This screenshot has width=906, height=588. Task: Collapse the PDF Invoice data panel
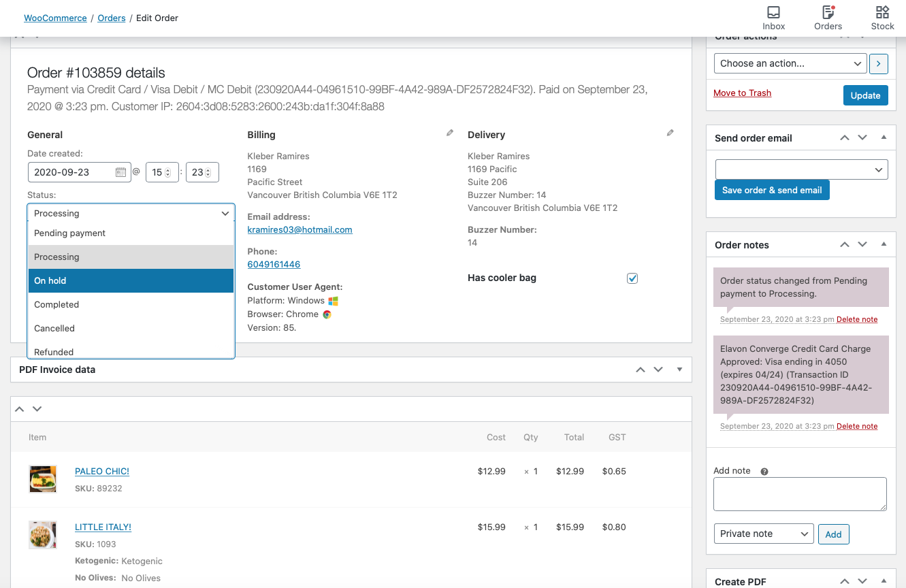pos(679,370)
